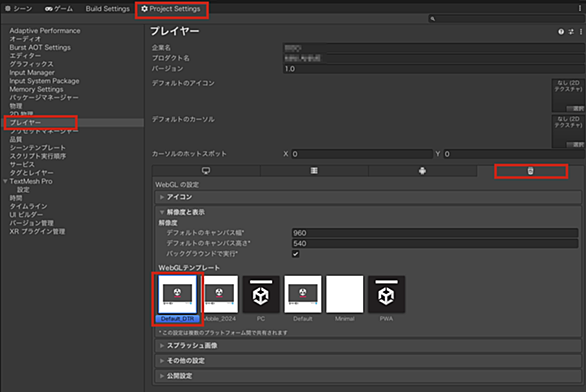The width and height of the screenshot is (586, 392).
Task: Open 品質 settings
Action: [16, 139]
